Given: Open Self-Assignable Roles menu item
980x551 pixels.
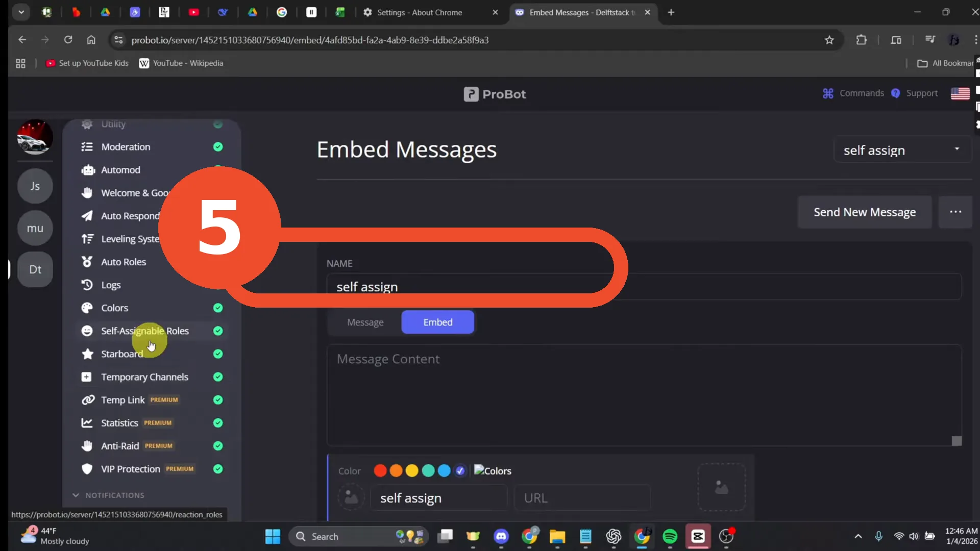Looking at the screenshot, I should click(x=144, y=331).
